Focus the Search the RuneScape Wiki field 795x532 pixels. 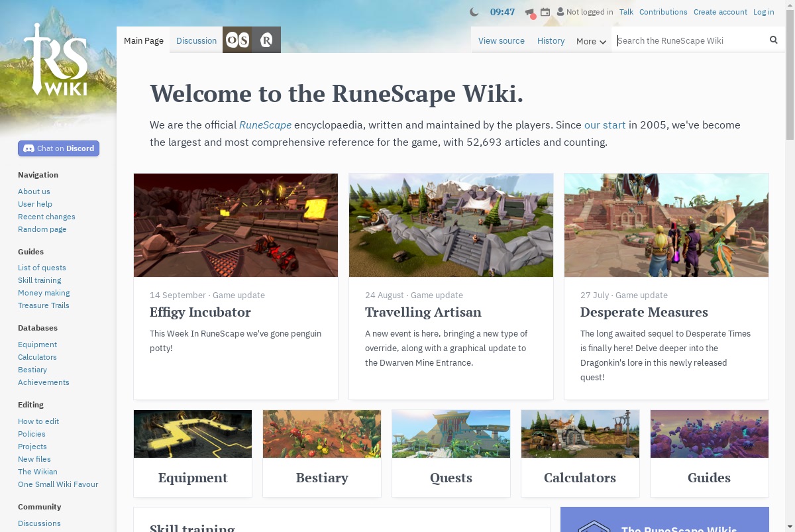(x=688, y=40)
